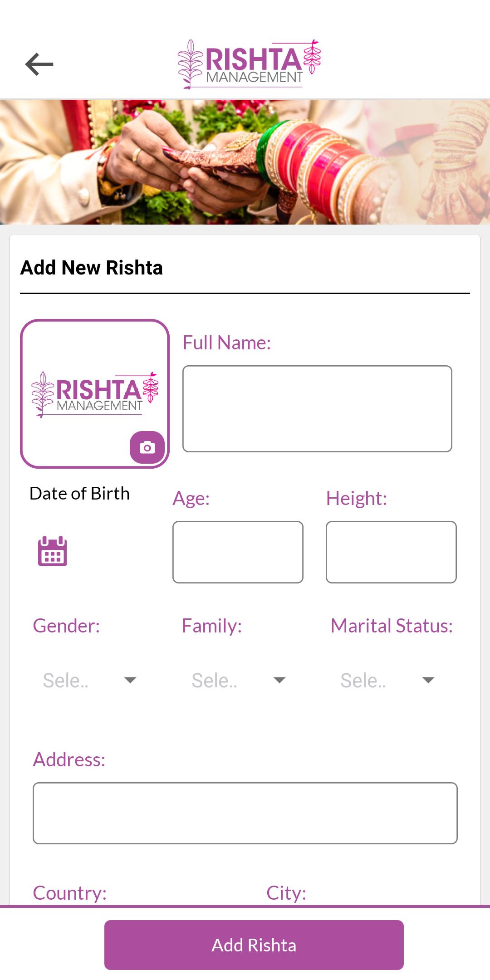Select the Height input box
Image resolution: width=490 pixels, height=980 pixels.
point(391,552)
